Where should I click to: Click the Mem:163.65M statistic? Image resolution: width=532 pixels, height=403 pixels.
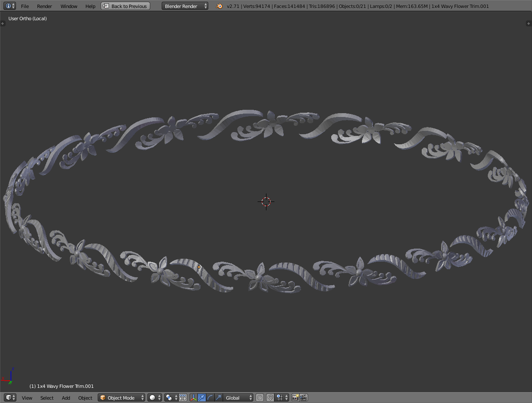(412, 6)
